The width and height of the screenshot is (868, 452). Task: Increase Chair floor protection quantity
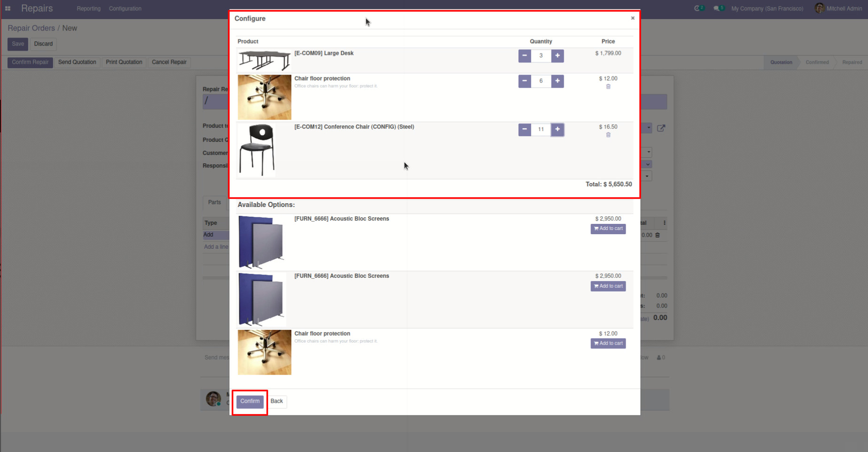pos(558,81)
